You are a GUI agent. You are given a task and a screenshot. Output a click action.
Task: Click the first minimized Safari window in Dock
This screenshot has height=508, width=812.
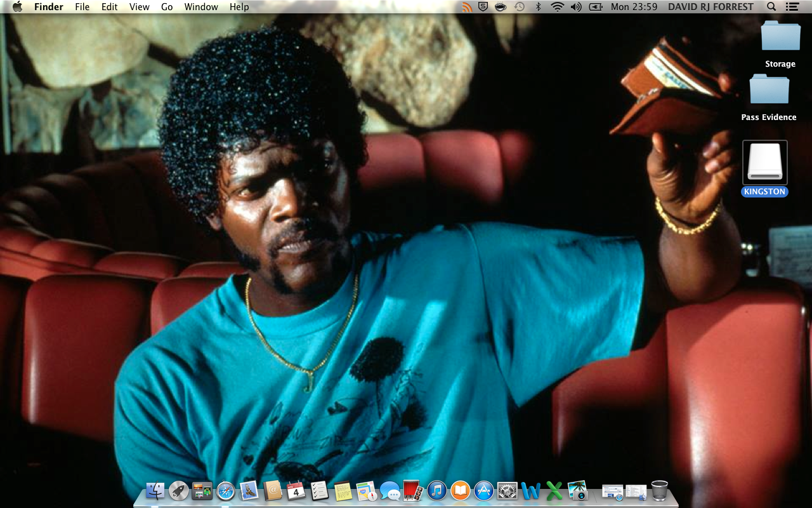(613, 491)
